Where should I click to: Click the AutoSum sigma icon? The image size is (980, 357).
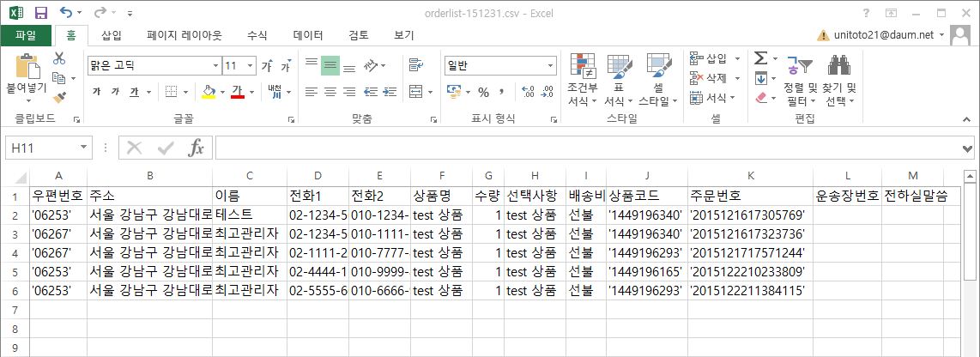click(x=760, y=58)
